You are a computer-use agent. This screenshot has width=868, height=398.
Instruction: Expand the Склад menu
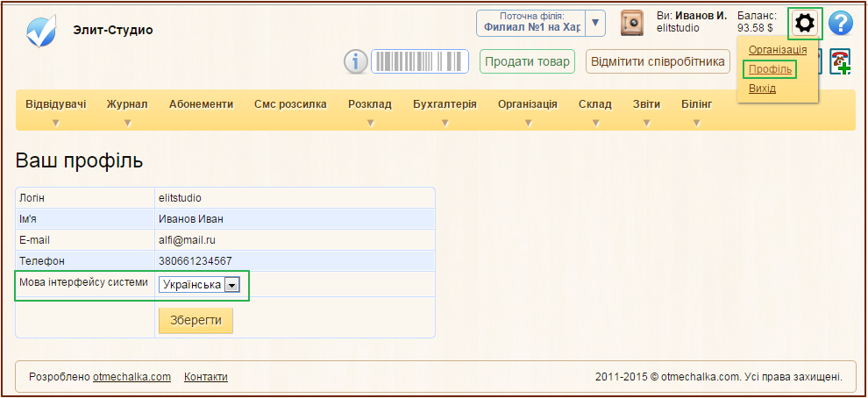click(594, 105)
